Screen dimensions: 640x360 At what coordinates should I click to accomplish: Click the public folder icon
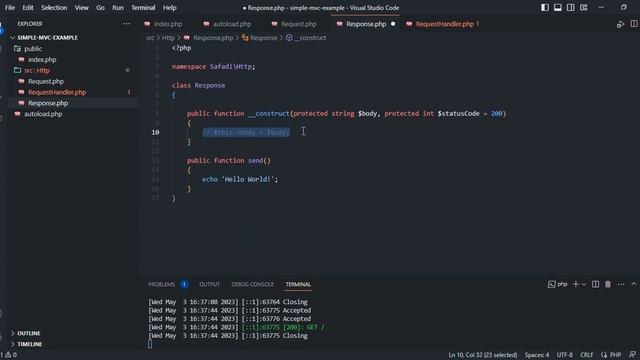(x=17, y=49)
